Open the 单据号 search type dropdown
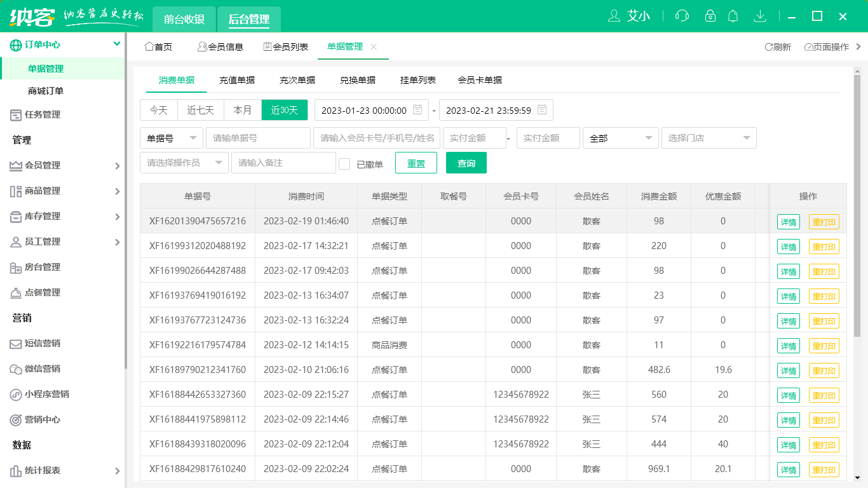Image resolution: width=868 pixels, height=488 pixels. pyautogui.click(x=171, y=138)
